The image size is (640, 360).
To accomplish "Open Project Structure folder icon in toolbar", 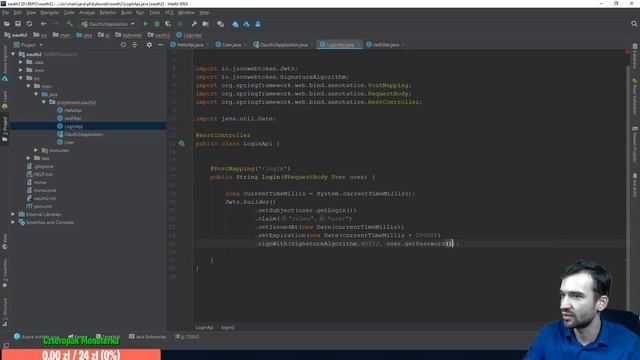I will (206, 24).
